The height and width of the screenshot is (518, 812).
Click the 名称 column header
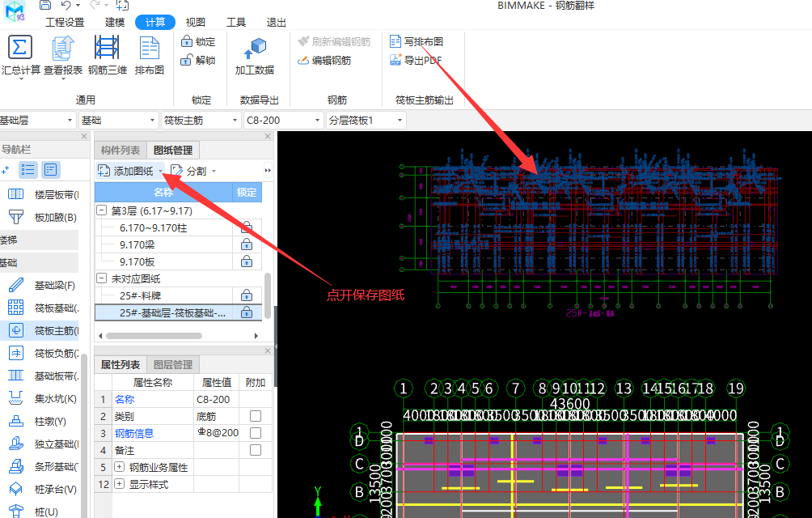coord(163,192)
